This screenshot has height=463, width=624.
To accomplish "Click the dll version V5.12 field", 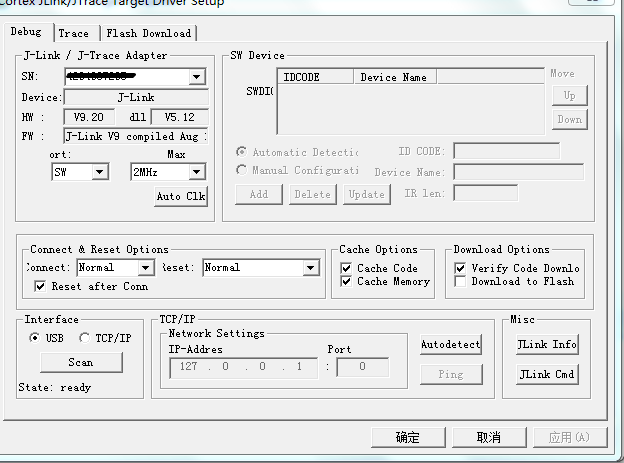I will pyautogui.click(x=180, y=117).
